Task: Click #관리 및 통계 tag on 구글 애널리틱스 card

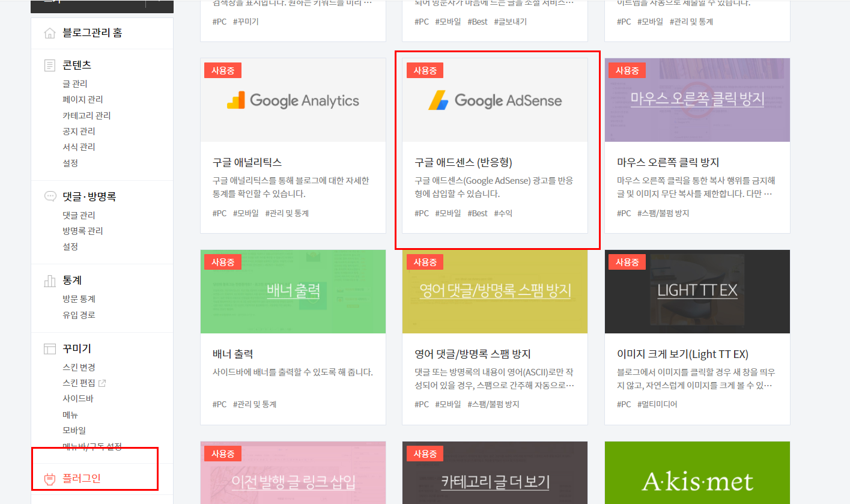Action: pos(287,213)
